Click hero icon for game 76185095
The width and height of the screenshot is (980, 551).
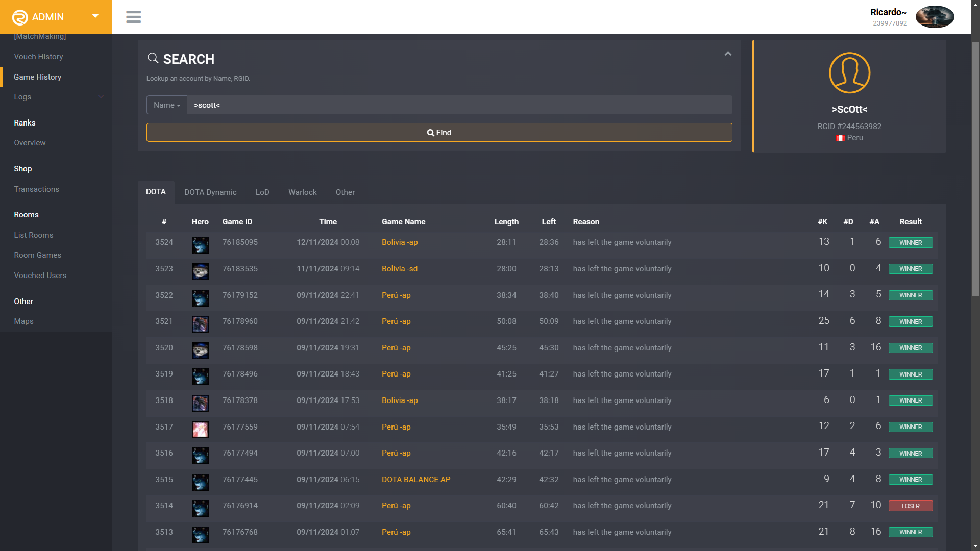(x=200, y=245)
